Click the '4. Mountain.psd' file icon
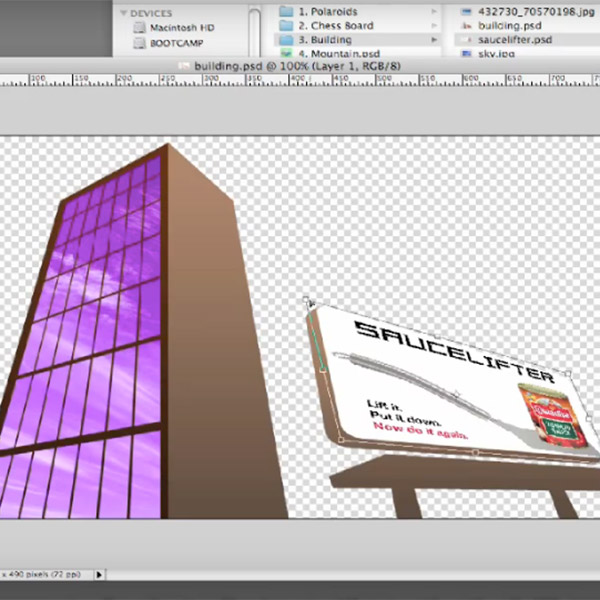600x600 pixels. click(286, 52)
